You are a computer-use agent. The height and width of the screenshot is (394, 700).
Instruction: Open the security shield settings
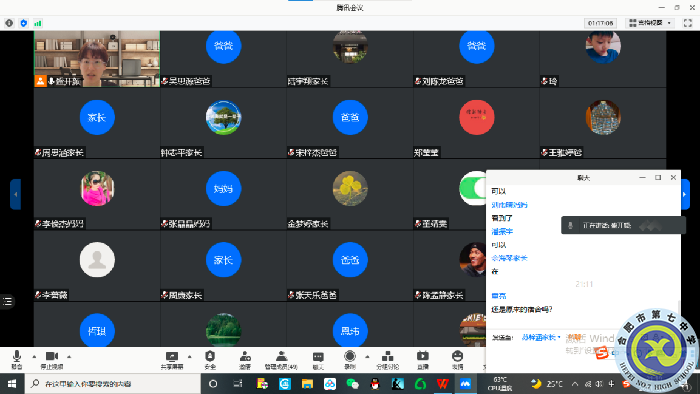click(210, 360)
